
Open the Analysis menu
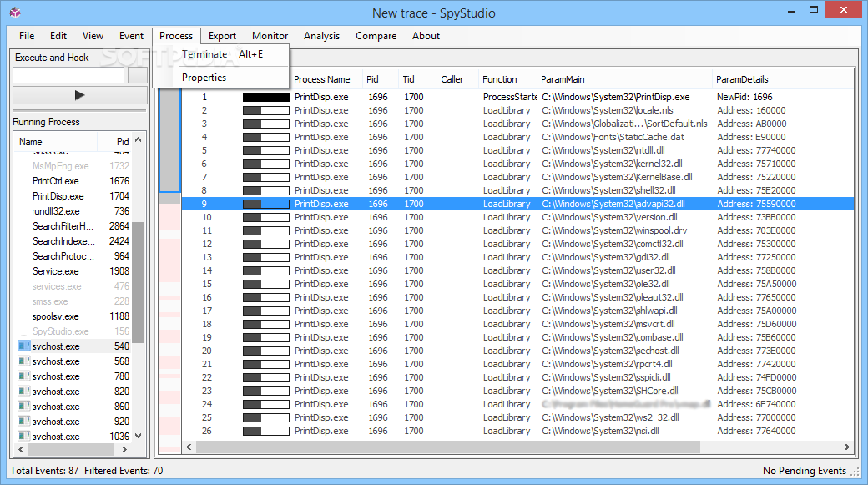[x=321, y=35]
